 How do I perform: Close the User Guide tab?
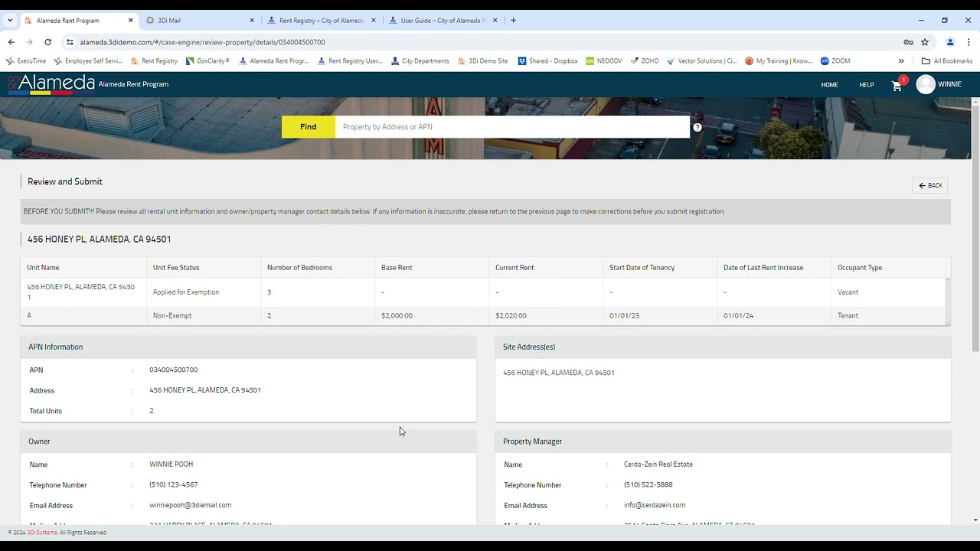pyautogui.click(x=495, y=21)
